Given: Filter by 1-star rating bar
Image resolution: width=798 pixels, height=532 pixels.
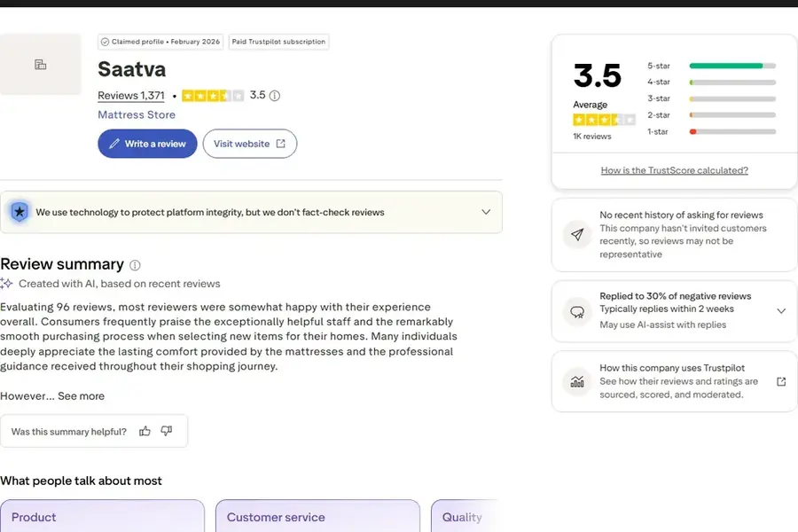Looking at the screenshot, I should [x=711, y=131].
